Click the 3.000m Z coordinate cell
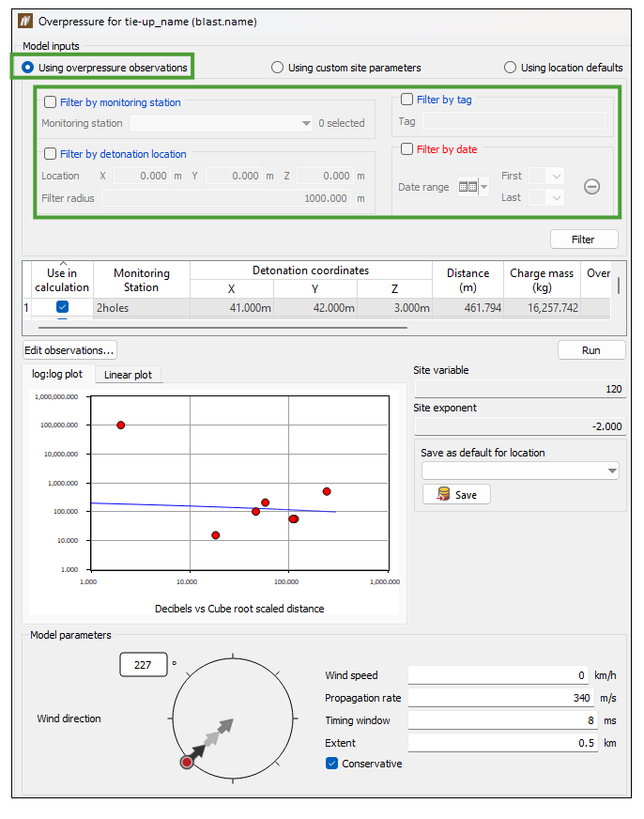This screenshot has height=819, width=644. pos(394,308)
